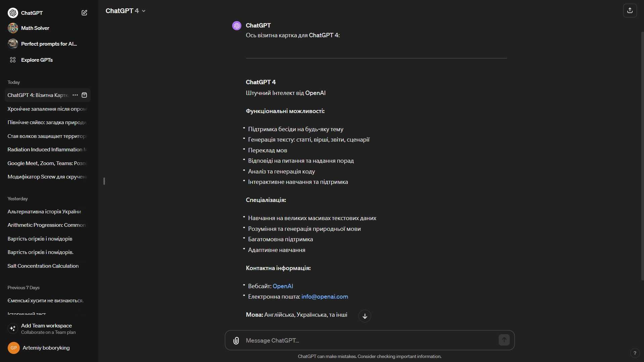644x362 pixels.
Task: Click text Переклад мов
Action: 267,150
